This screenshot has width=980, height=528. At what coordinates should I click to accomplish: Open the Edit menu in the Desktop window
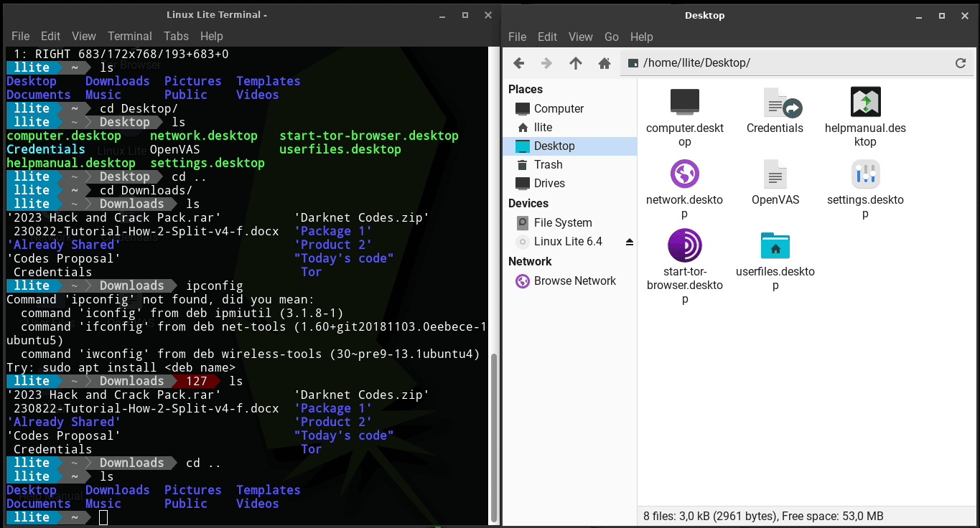[547, 37]
